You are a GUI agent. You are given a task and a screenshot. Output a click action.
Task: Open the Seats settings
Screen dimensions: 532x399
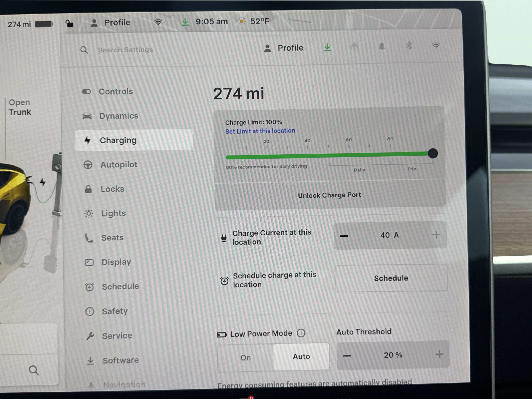[104, 238]
